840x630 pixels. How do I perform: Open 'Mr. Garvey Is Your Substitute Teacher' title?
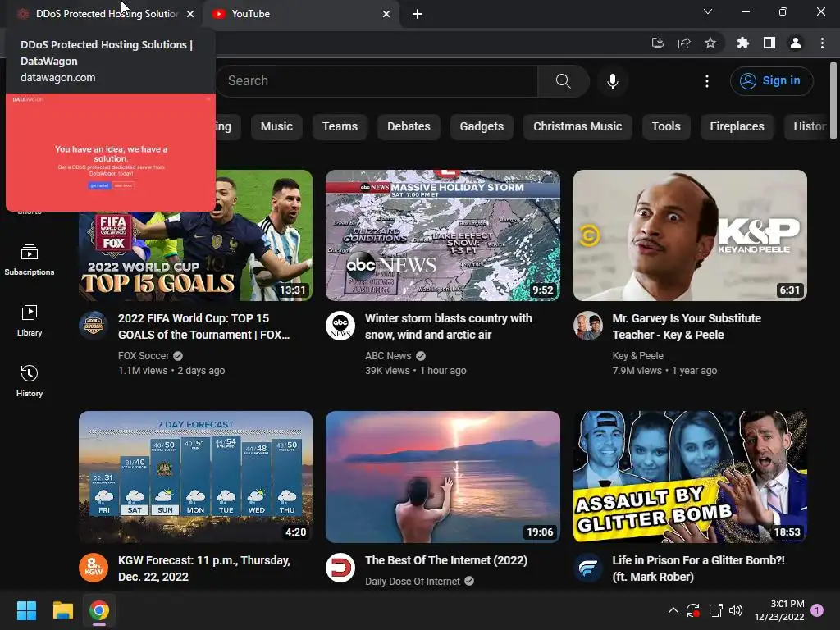coord(687,326)
